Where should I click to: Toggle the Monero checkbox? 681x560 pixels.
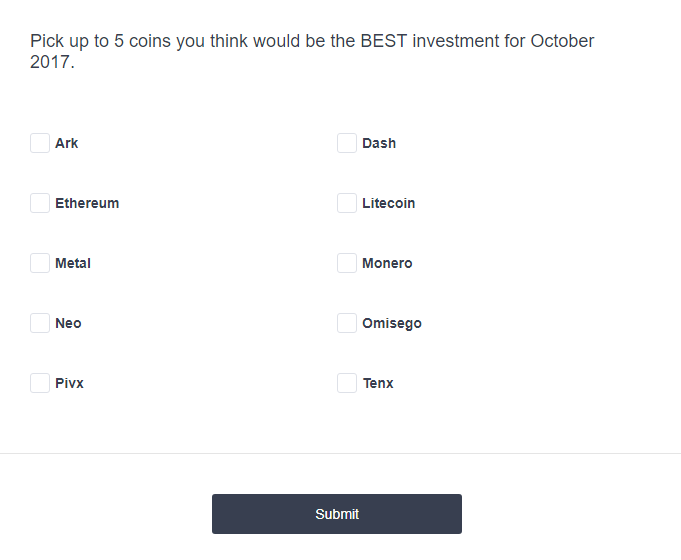(347, 263)
